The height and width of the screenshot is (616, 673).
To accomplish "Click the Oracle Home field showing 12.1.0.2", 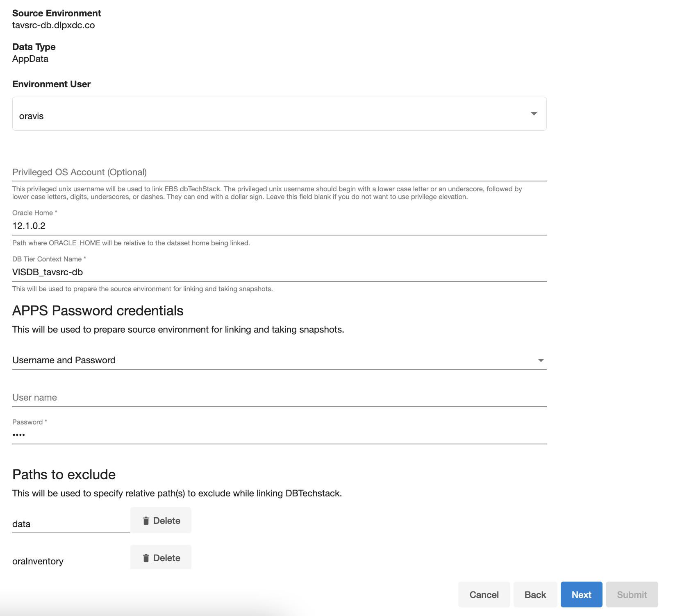I will click(164, 226).
